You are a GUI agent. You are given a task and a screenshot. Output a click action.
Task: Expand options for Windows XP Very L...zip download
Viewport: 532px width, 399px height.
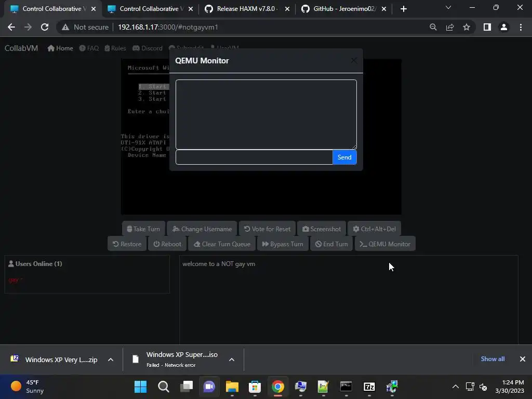click(x=111, y=360)
